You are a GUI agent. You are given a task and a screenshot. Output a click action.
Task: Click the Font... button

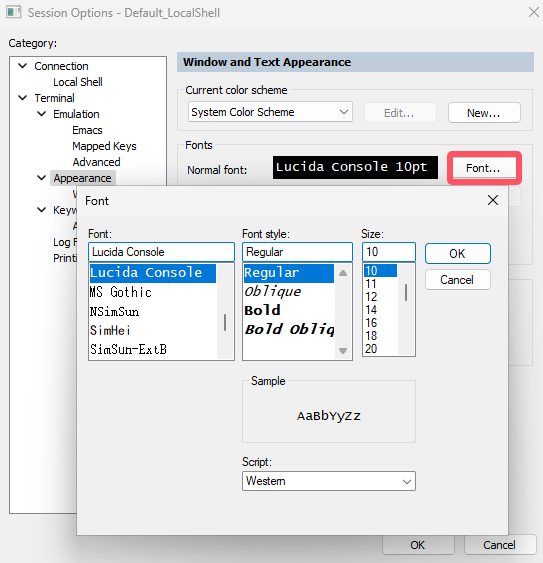(483, 168)
